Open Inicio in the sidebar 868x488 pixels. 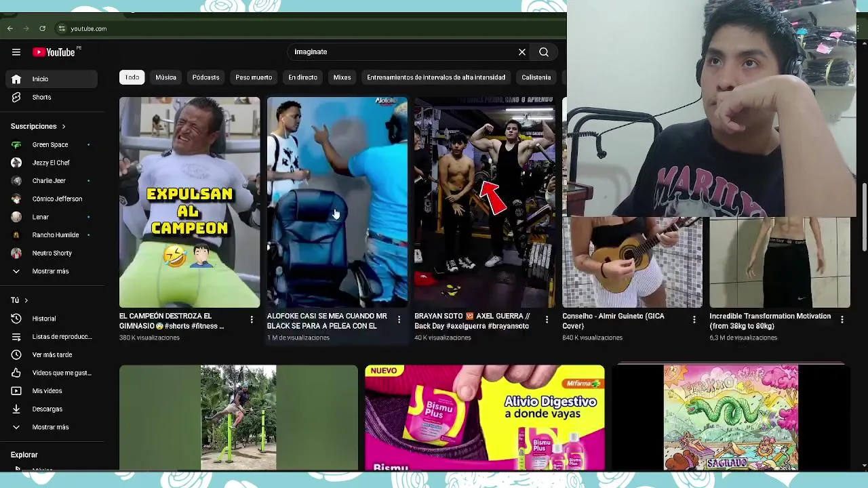(x=52, y=79)
